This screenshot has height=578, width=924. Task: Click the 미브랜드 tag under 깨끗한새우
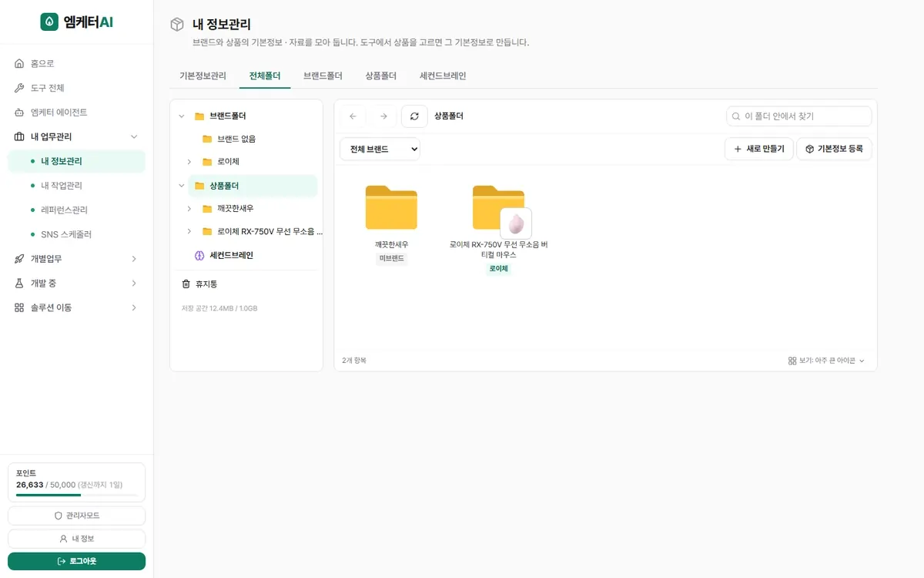pos(392,259)
